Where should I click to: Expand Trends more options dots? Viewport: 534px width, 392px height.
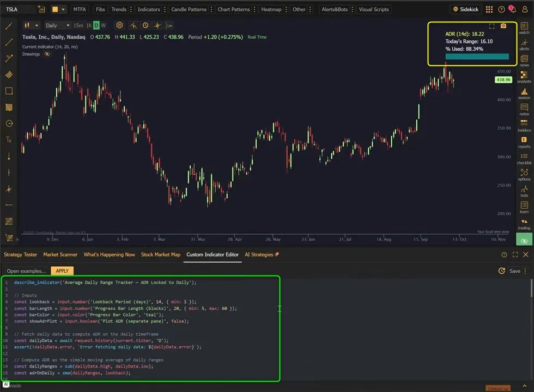131,10
